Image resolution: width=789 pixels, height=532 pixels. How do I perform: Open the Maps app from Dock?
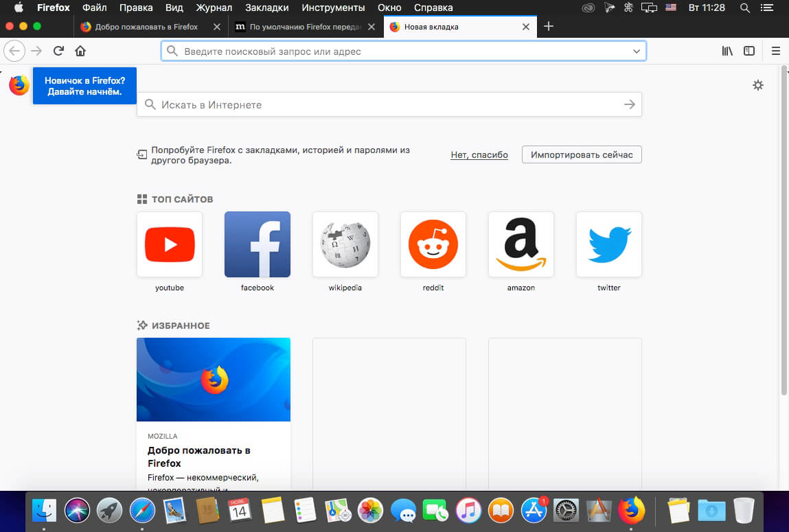coord(338,511)
